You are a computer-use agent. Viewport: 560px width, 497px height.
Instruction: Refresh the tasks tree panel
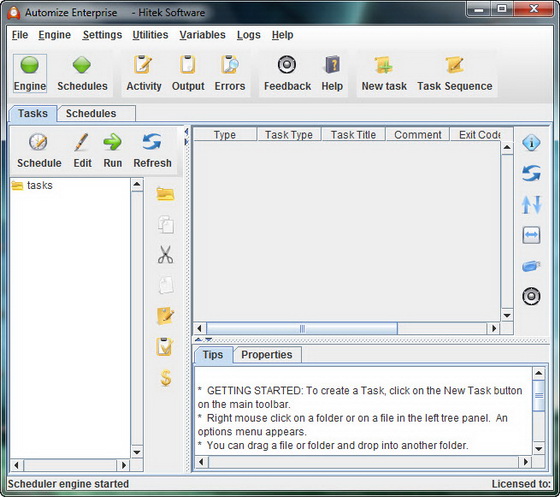pyautogui.click(x=152, y=142)
